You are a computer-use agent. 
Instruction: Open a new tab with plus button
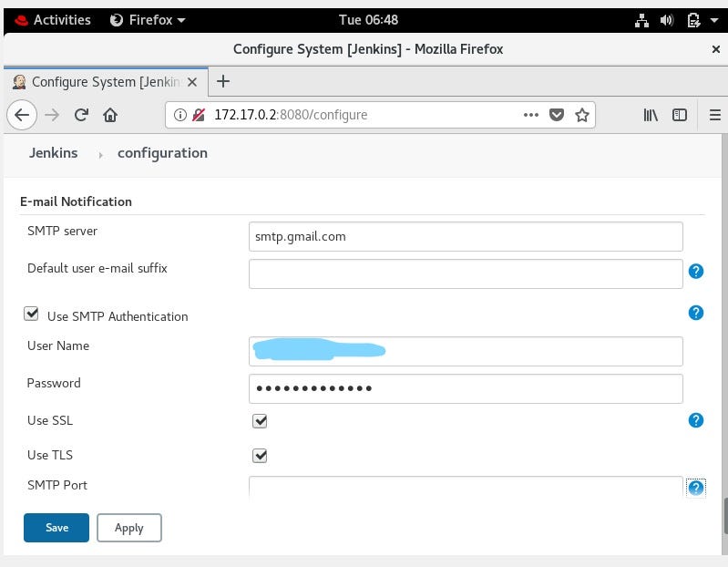pos(223,81)
